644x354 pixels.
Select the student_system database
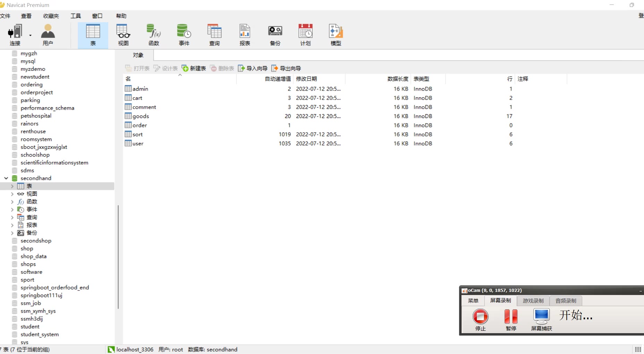point(40,334)
